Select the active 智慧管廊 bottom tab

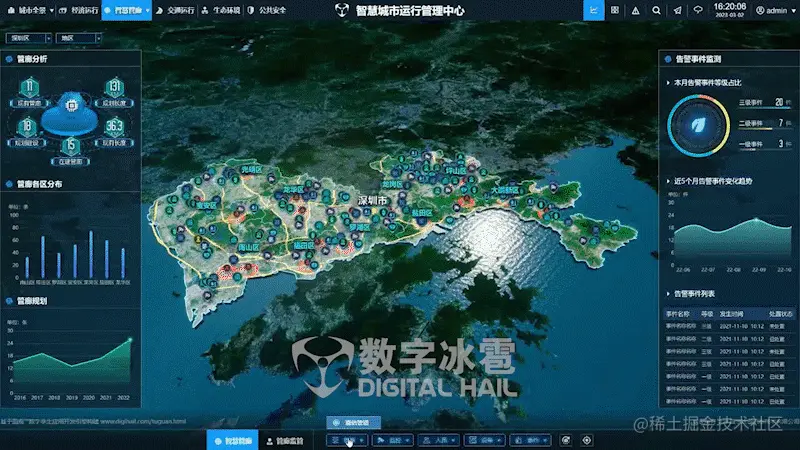pos(233,440)
